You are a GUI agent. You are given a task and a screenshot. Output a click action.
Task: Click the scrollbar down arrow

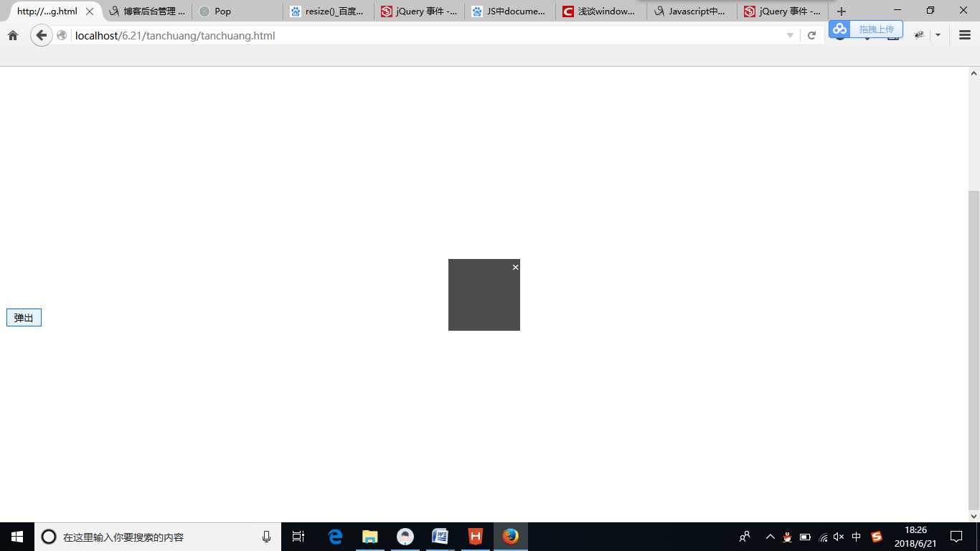(x=974, y=516)
